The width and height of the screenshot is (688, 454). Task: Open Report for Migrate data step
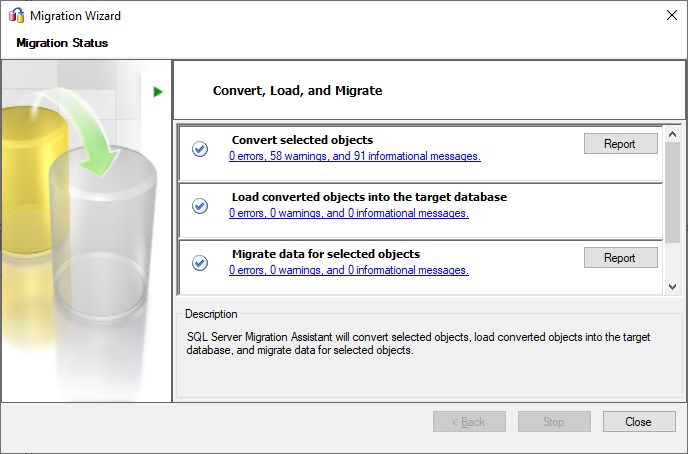coord(620,258)
